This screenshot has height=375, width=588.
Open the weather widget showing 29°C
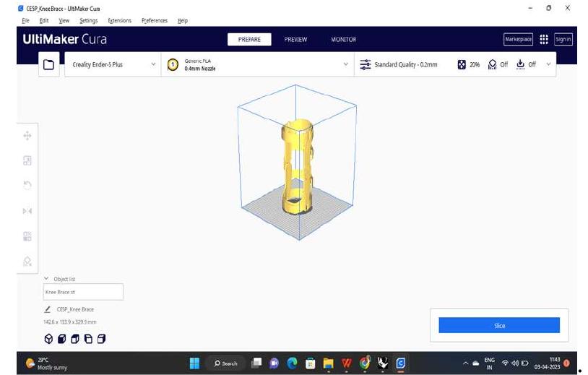click(x=46, y=363)
